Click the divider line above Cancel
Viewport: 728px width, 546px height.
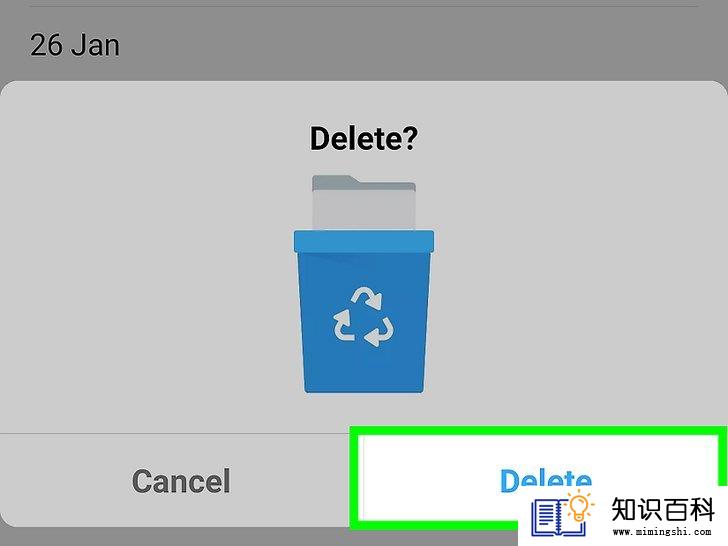pos(175,434)
